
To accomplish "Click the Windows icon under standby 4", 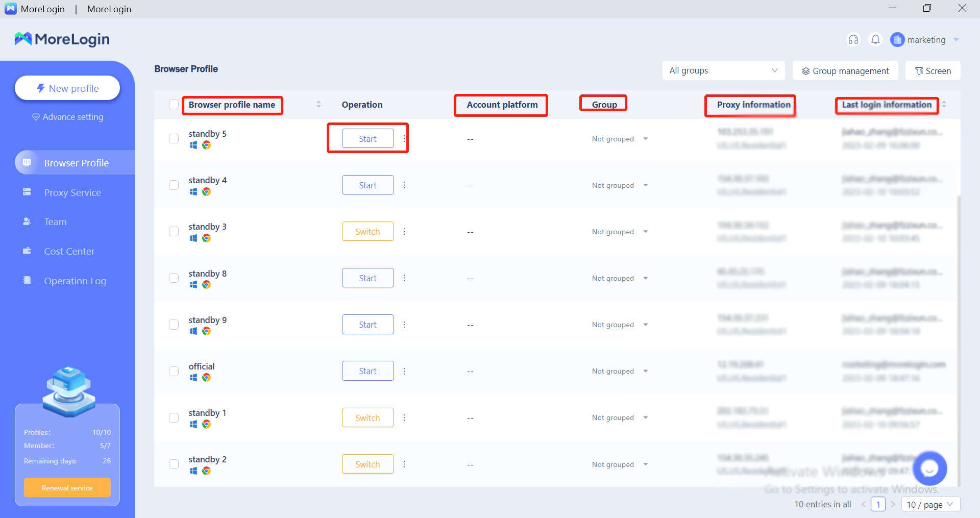I will coord(193,192).
